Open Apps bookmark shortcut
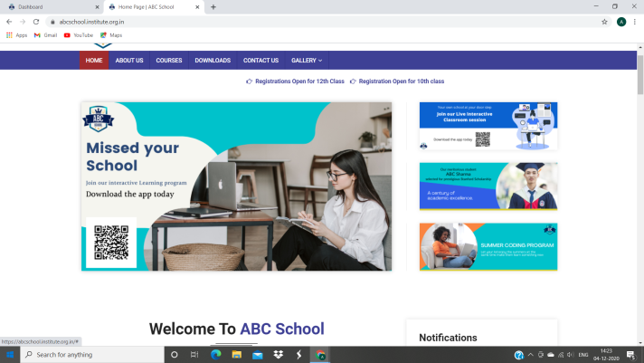Image resolution: width=644 pixels, height=363 pixels. click(17, 35)
